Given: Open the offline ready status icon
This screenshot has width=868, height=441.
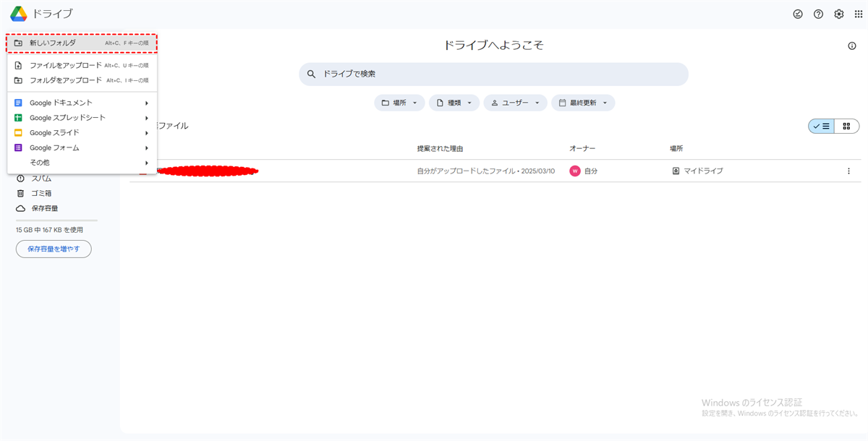Looking at the screenshot, I should (x=798, y=14).
